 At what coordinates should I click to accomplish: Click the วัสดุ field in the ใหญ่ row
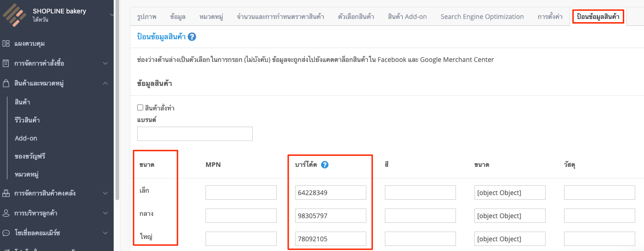600,239
